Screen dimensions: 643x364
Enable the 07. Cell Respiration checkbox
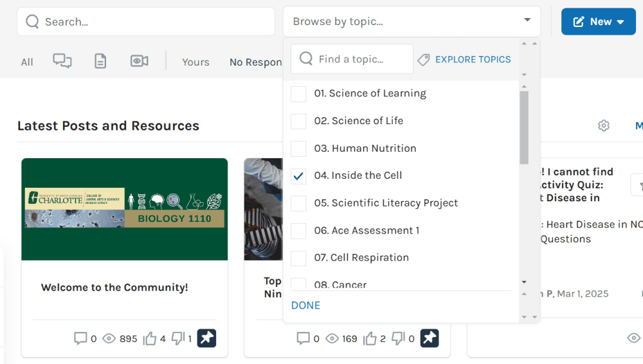[x=298, y=259]
